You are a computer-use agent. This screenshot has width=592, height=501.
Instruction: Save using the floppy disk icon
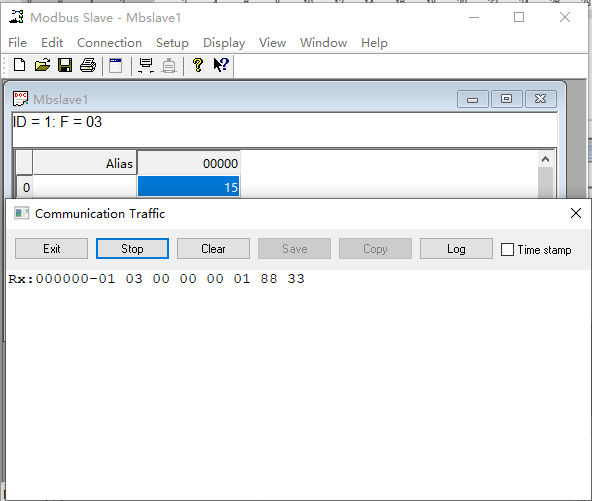[65, 65]
